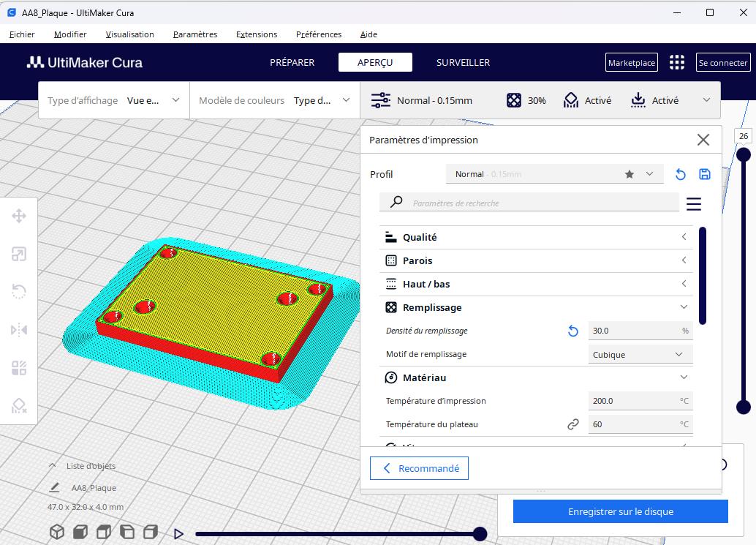Open the settings visibility hamburger menu

click(x=693, y=203)
